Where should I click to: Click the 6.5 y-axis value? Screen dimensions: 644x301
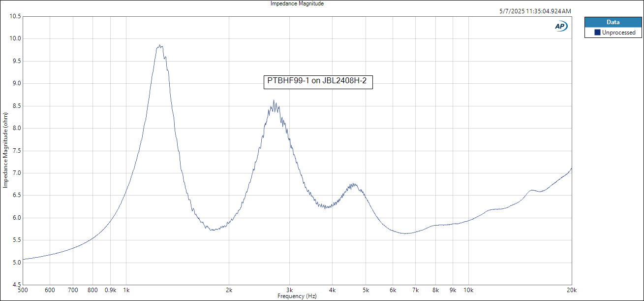17,196
